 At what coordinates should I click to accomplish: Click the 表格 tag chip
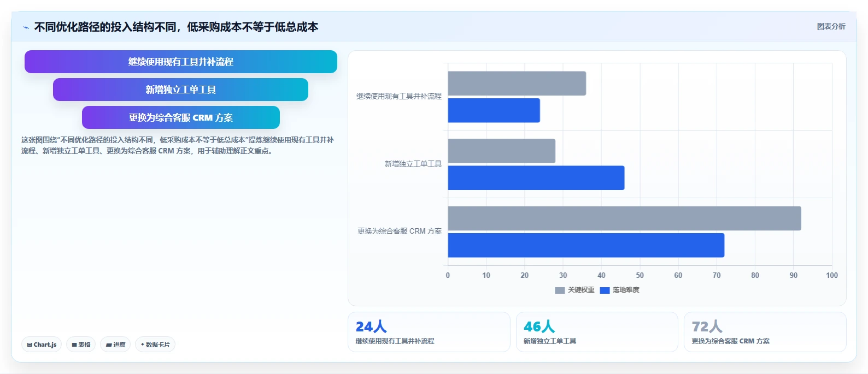pyautogui.click(x=81, y=345)
